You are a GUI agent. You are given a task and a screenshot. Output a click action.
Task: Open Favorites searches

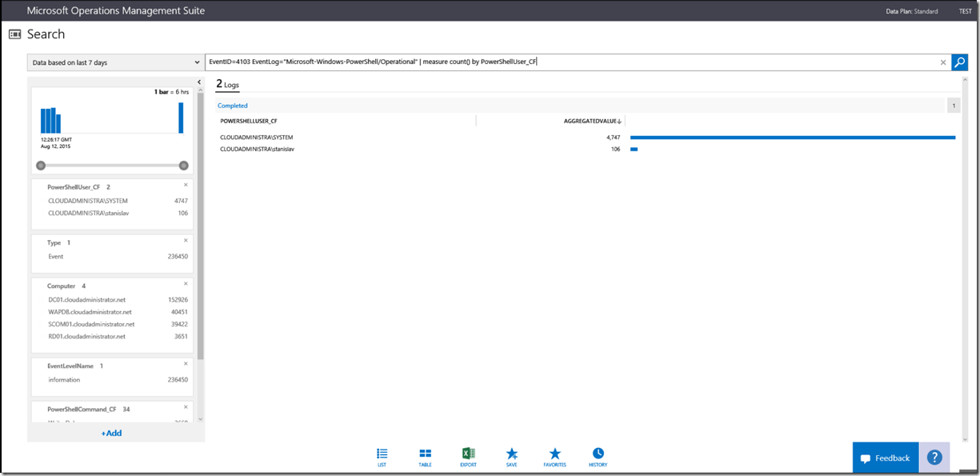point(554,457)
